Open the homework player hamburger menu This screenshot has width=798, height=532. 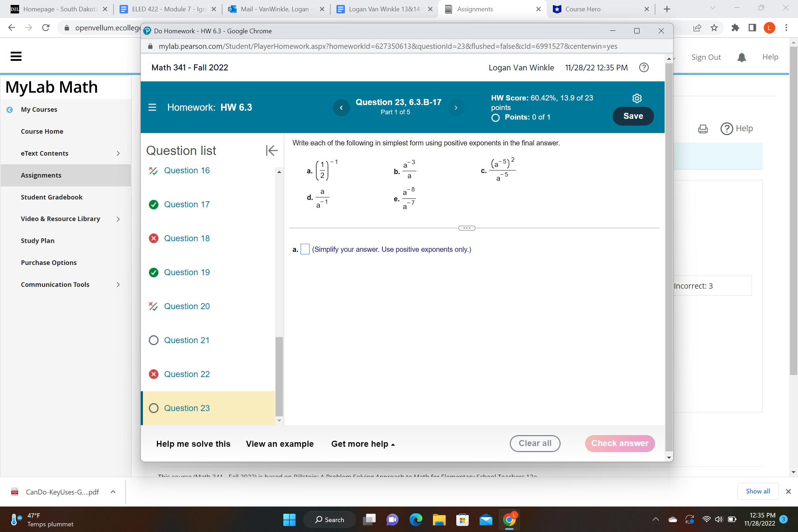tap(152, 107)
